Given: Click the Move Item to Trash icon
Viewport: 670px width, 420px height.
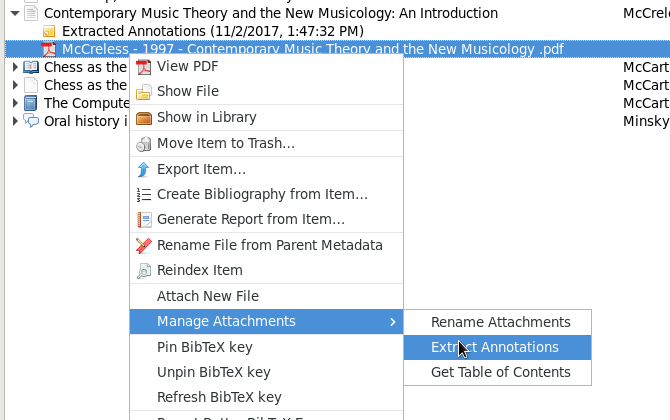Looking at the screenshot, I should pos(143,144).
